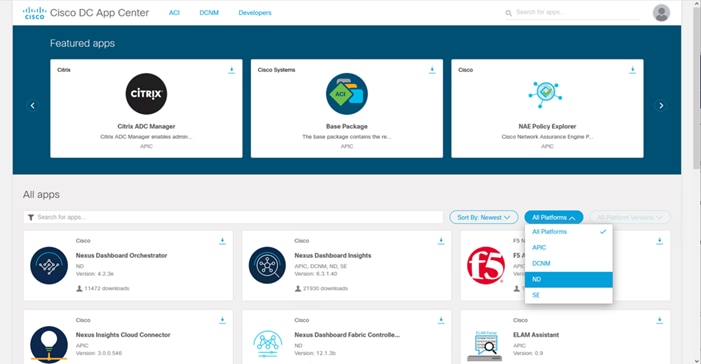The height and width of the screenshot is (364, 701).
Task: Open Nexus Dashboard Orchestrator title link
Action: click(122, 256)
